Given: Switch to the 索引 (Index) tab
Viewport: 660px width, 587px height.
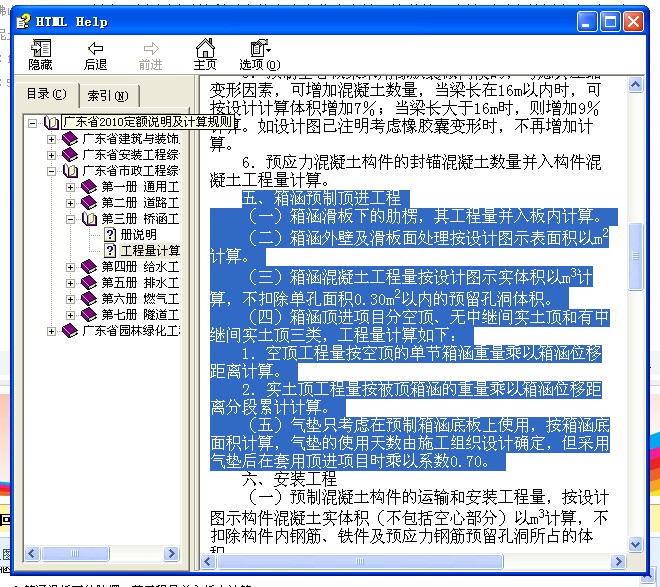Looking at the screenshot, I should (108, 96).
